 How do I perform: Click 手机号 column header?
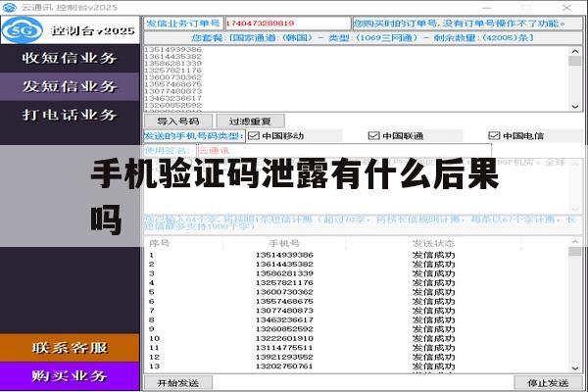coord(284,243)
